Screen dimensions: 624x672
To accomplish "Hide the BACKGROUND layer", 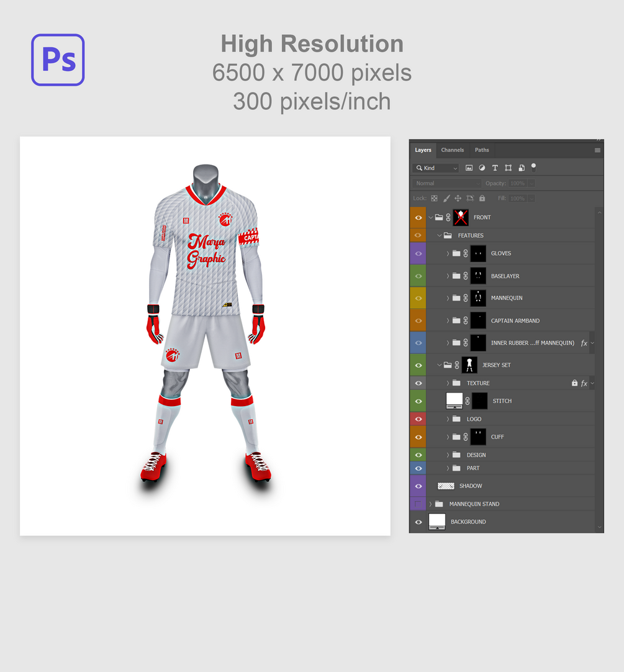I will point(418,522).
